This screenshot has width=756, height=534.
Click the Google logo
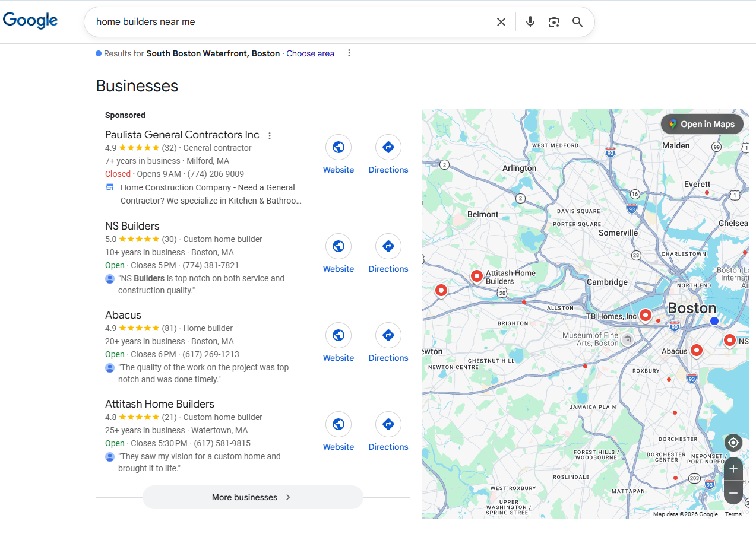[30, 21]
